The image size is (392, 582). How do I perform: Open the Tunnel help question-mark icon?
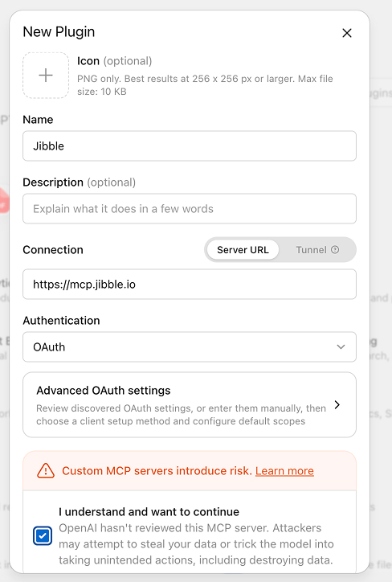point(335,250)
